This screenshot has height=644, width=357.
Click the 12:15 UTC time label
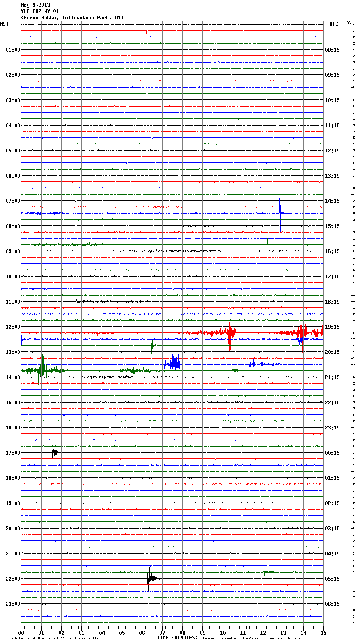point(332,151)
